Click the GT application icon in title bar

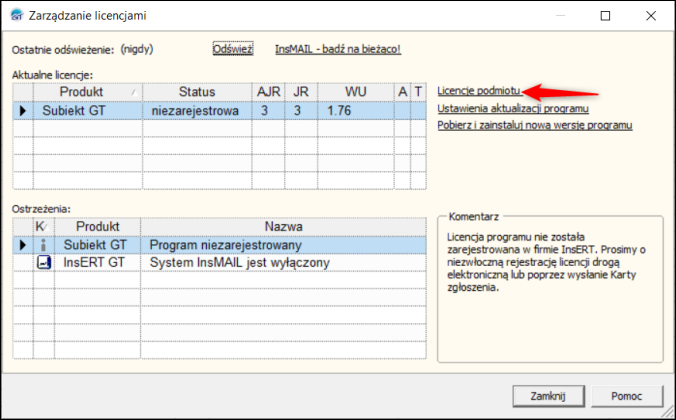pos(16,16)
